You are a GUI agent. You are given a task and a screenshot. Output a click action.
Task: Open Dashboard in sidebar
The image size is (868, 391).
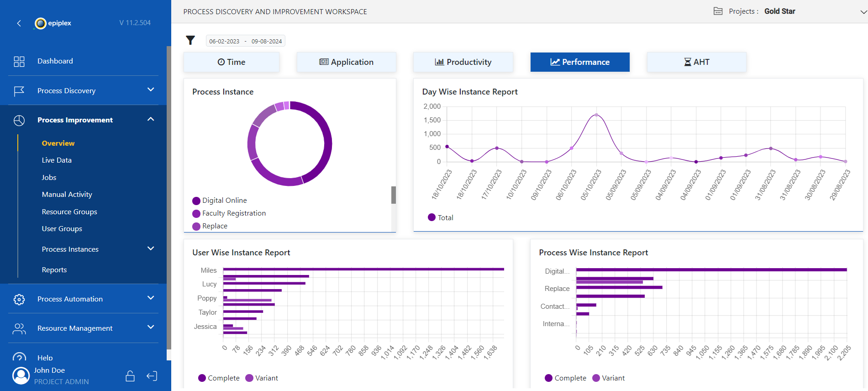pos(55,61)
